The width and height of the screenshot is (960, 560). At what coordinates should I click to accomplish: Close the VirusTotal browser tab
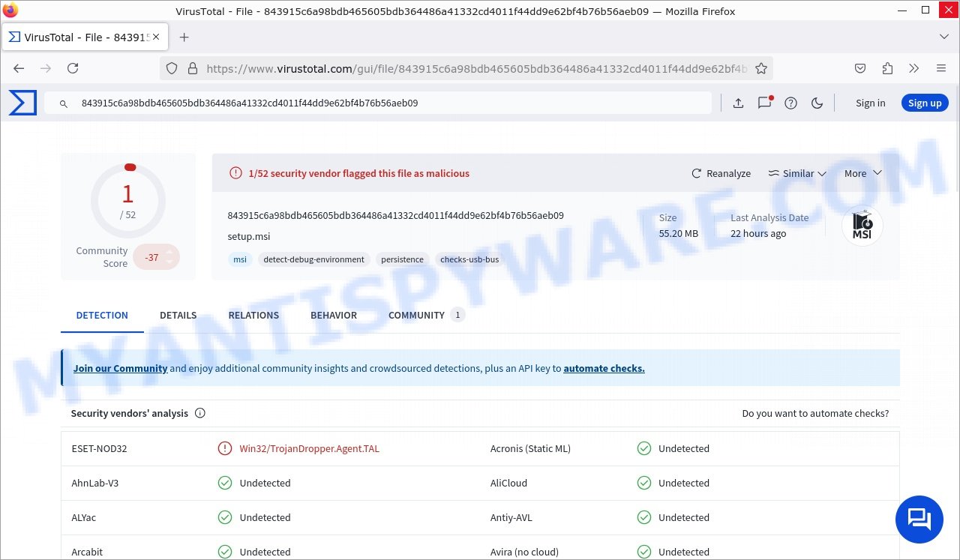[157, 37]
